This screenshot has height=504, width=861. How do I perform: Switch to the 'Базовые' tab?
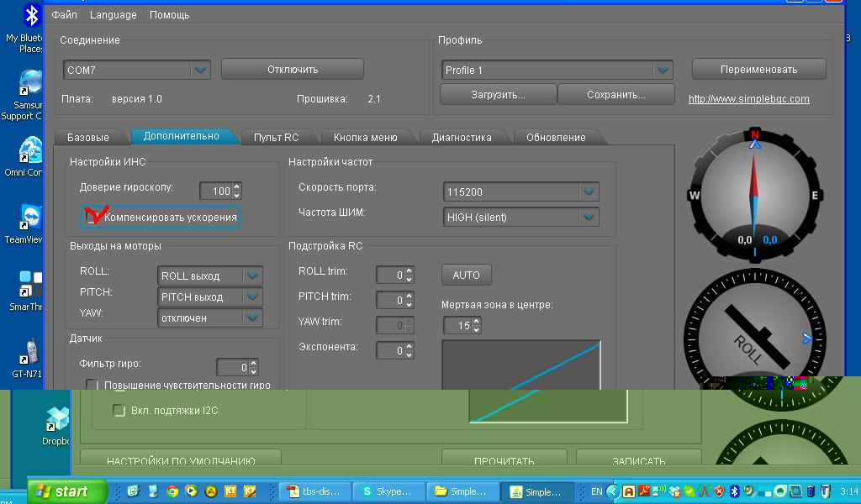coord(88,137)
